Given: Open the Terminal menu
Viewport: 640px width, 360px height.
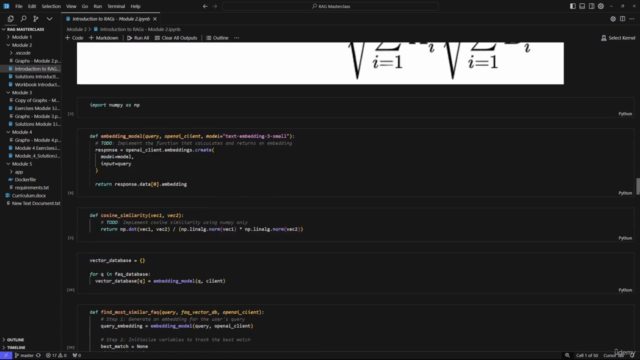Looking at the screenshot, I should (x=116, y=6).
